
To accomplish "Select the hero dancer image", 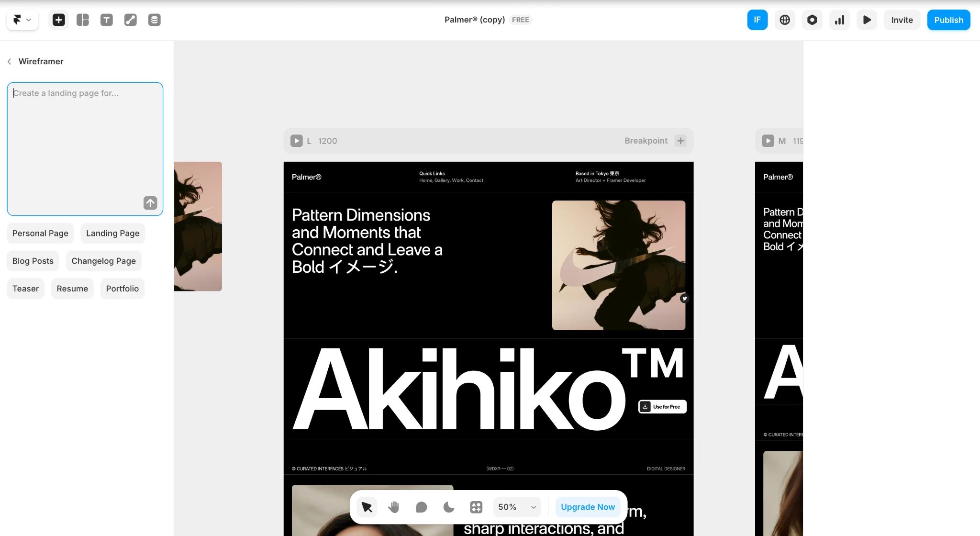I will coord(619,265).
